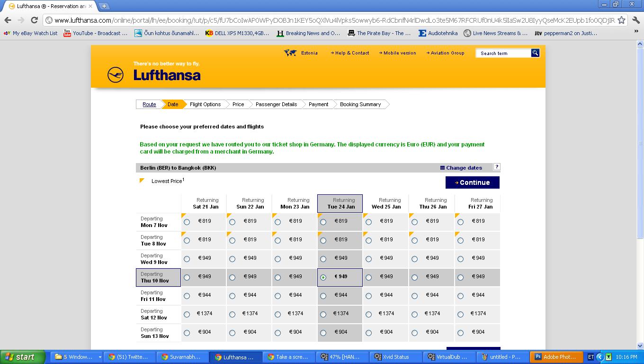Go to Booking Summary step
This screenshot has height=364, width=644.
click(360, 104)
